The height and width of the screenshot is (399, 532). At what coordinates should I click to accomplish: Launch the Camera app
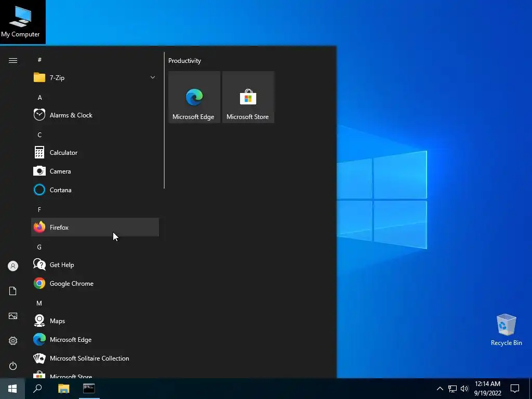[x=95, y=171]
